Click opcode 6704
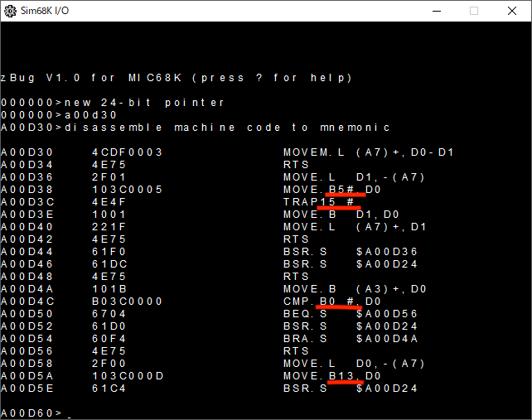 pyautogui.click(x=109, y=314)
